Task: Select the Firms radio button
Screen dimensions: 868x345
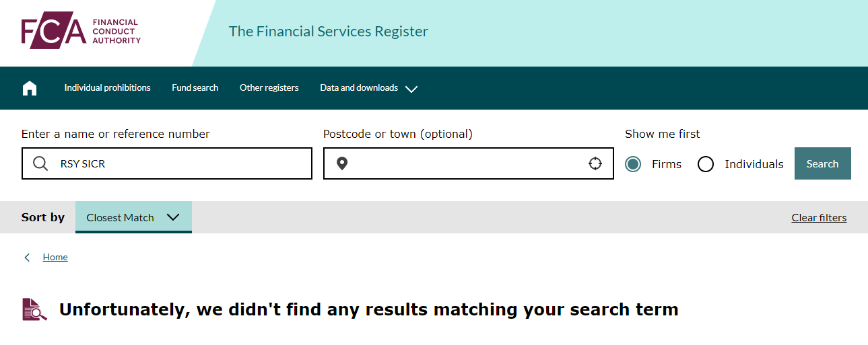Action: pos(633,164)
